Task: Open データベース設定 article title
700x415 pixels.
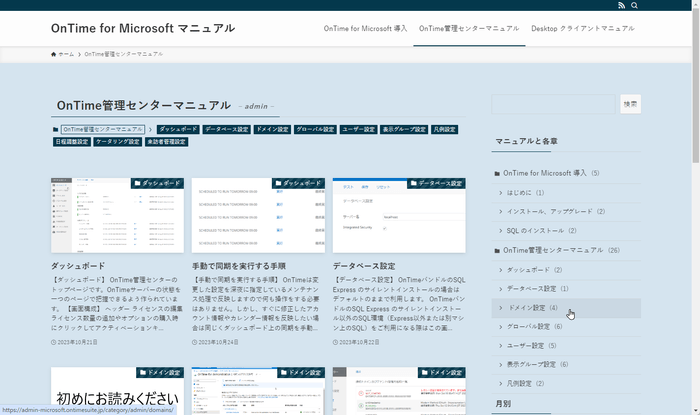Action: (364, 266)
